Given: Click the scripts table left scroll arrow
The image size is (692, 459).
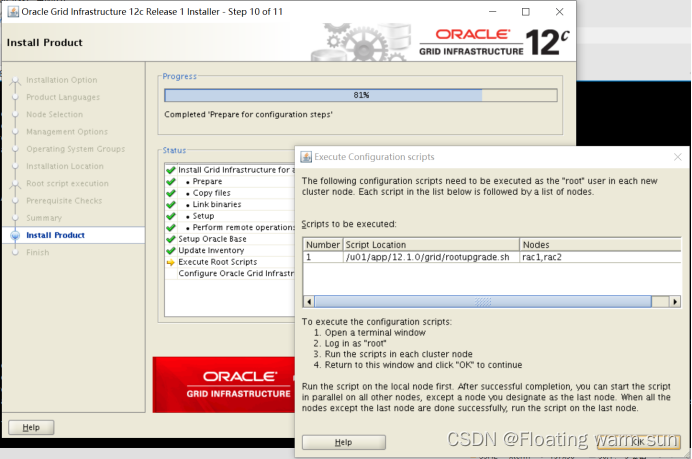Looking at the screenshot, I should (309, 302).
